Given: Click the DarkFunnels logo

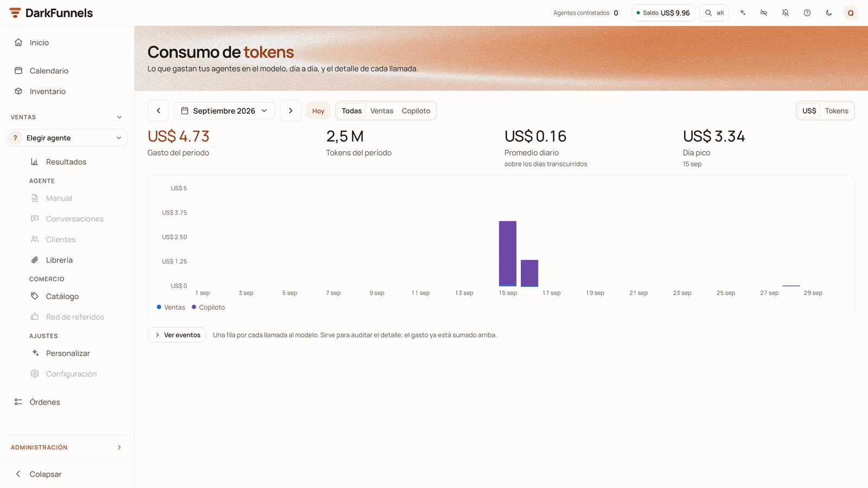Looking at the screenshot, I should pos(52,13).
